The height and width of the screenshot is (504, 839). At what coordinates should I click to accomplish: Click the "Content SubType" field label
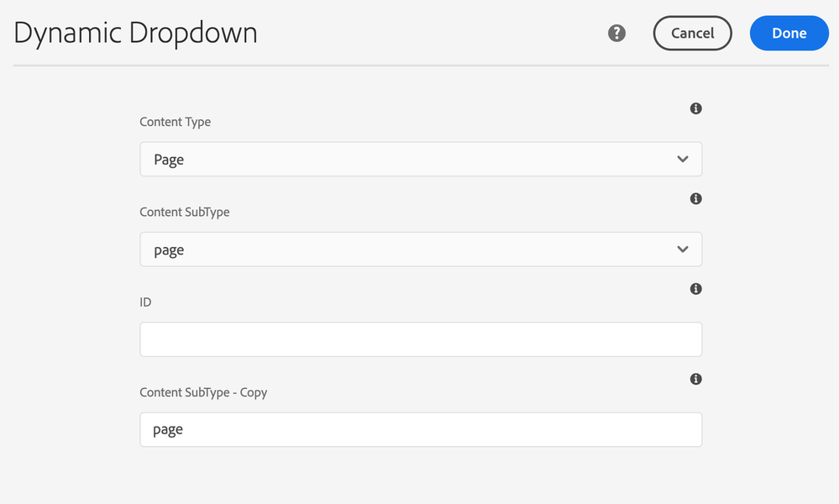pos(184,213)
